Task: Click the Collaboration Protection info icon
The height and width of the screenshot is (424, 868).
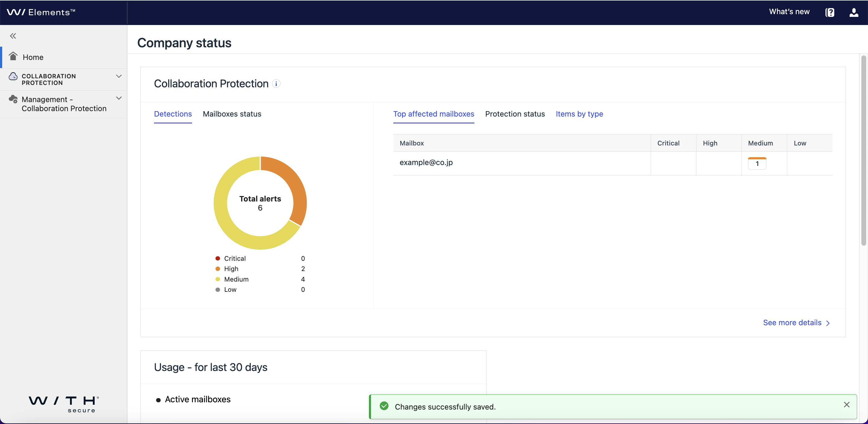Action: pos(276,83)
